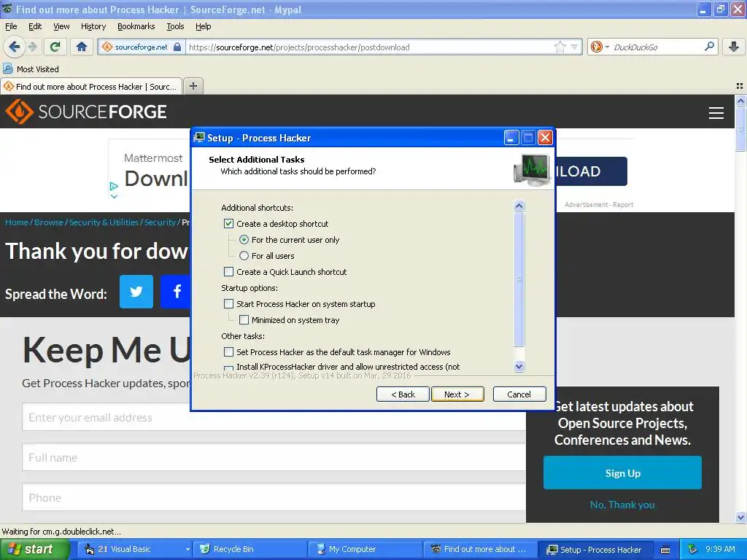The height and width of the screenshot is (560, 747).
Task: Select For all users radio button
Action: tap(244, 256)
